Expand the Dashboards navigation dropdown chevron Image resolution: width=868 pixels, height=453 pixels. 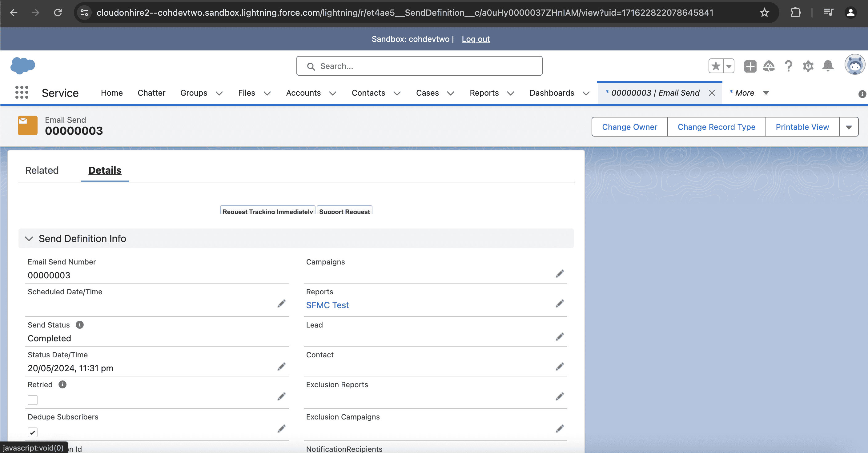[x=586, y=93]
